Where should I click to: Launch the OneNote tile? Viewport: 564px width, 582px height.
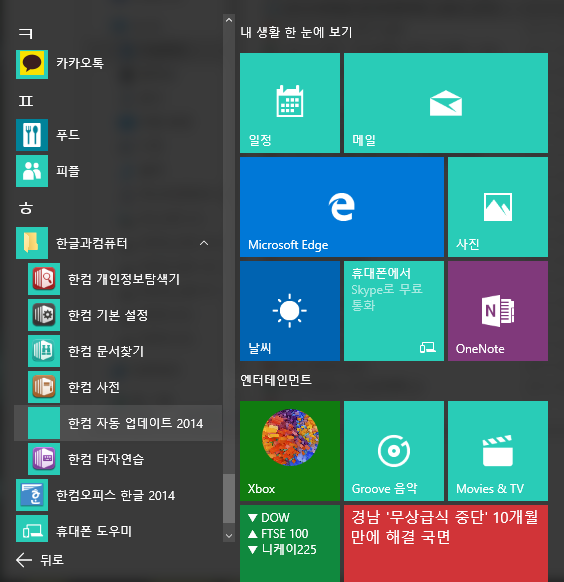(x=498, y=311)
